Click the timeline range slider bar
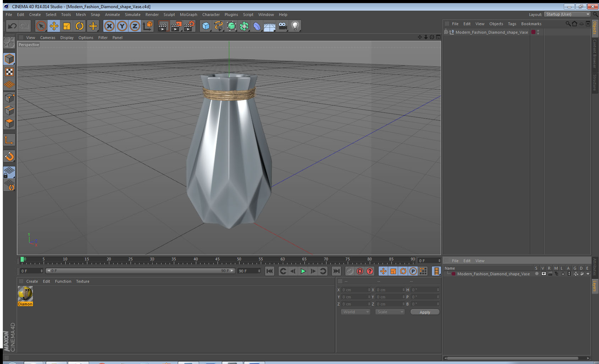599x364 pixels. (141, 271)
